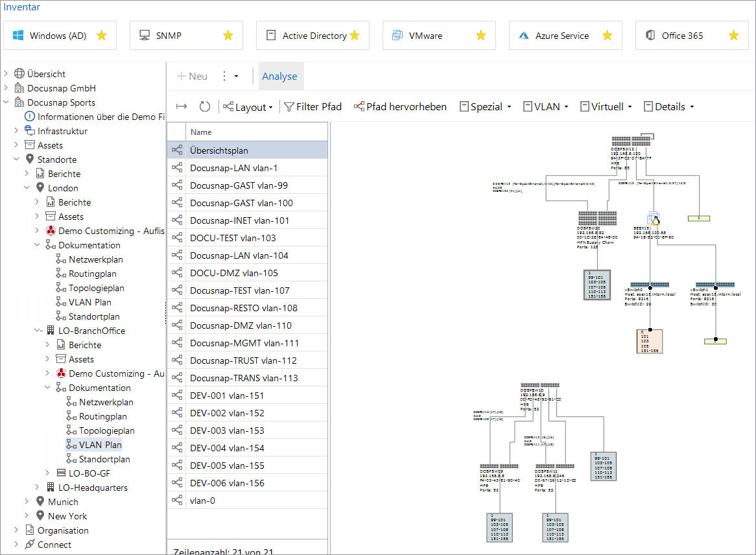The width and height of the screenshot is (756, 555).
Task: Click the Office 365 logo icon
Action: [650, 35]
